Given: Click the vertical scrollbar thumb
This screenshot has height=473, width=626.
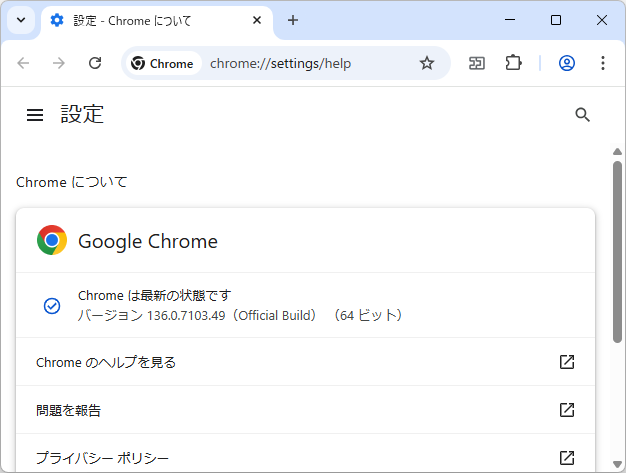Looking at the screenshot, I should 617,251.
